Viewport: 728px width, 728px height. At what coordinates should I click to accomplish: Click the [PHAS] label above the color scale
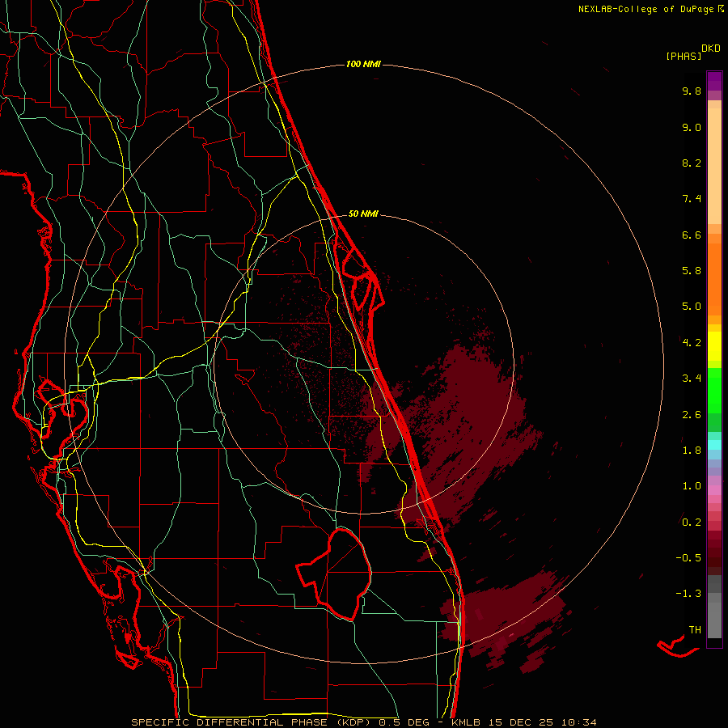(x=684, y=56)
